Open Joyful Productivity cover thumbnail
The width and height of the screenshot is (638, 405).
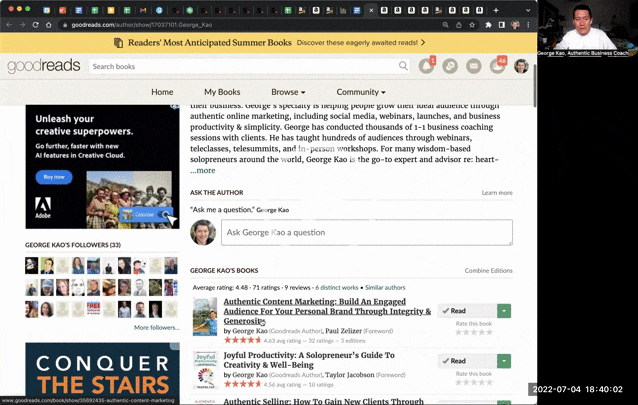pos(205,370)
